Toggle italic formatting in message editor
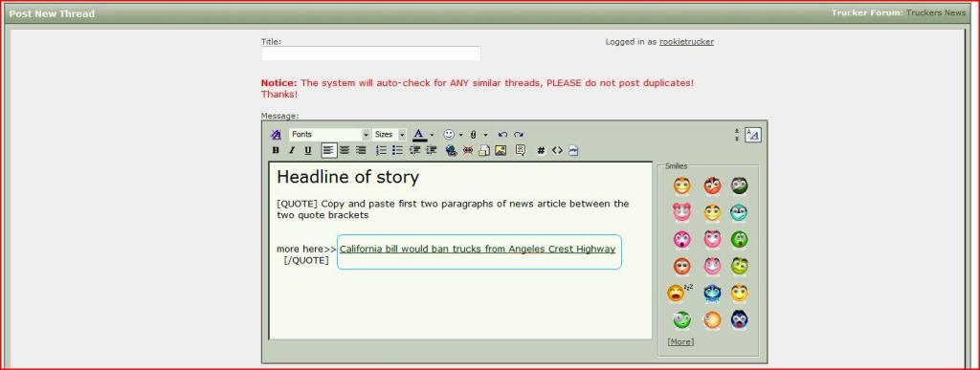 coord(291,150)
